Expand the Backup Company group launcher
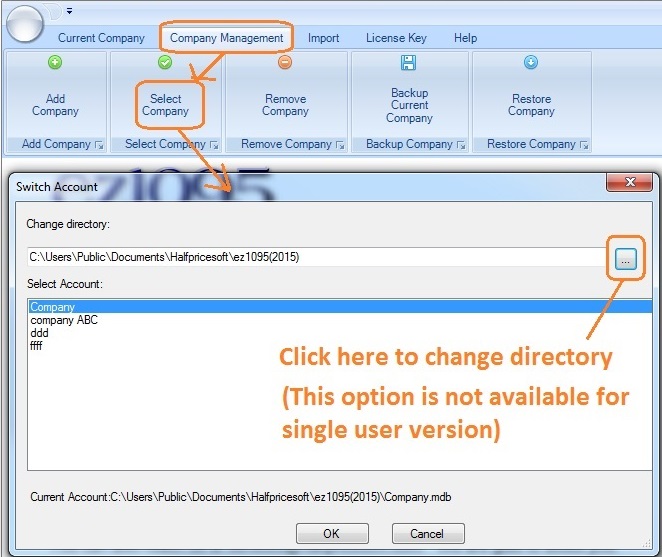Screen dimensions: 662x557 (462, 145)
